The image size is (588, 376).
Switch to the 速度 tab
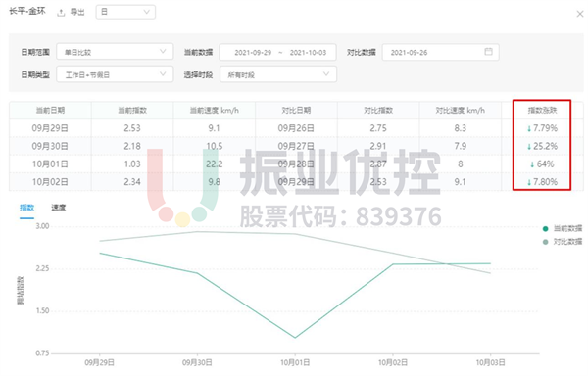pos(59,208)
